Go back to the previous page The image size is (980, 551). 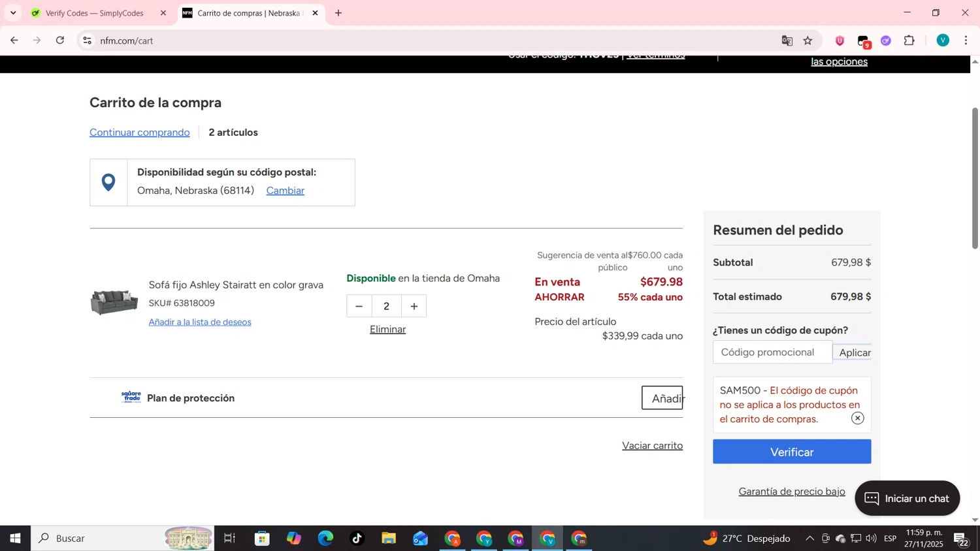(x=14, y=40)
